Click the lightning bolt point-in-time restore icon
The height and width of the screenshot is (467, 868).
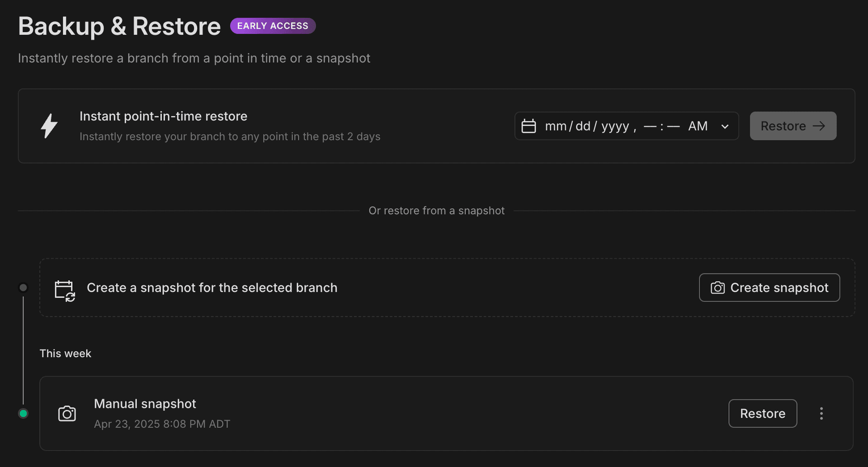(x=49, y=126)
